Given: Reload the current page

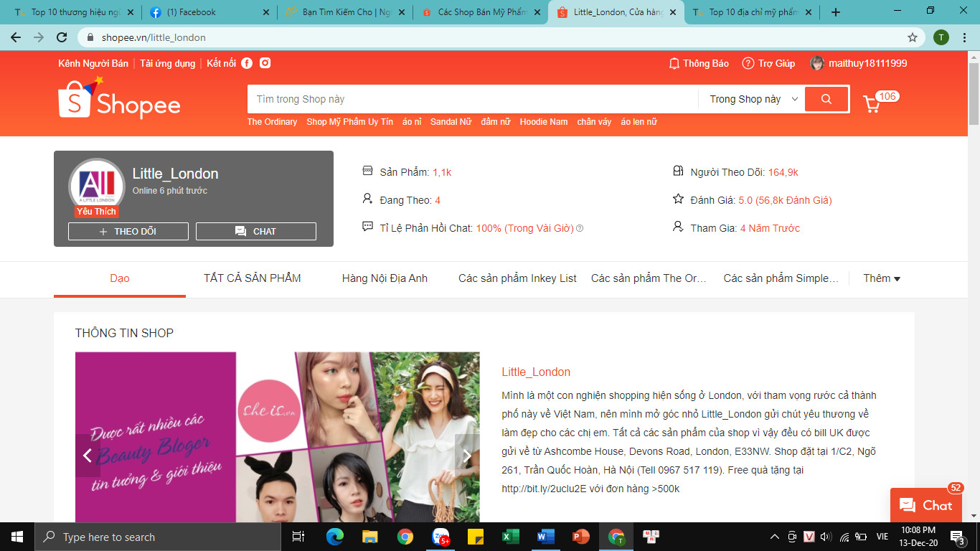Looking at the screenshot, I should pos(62,37).
